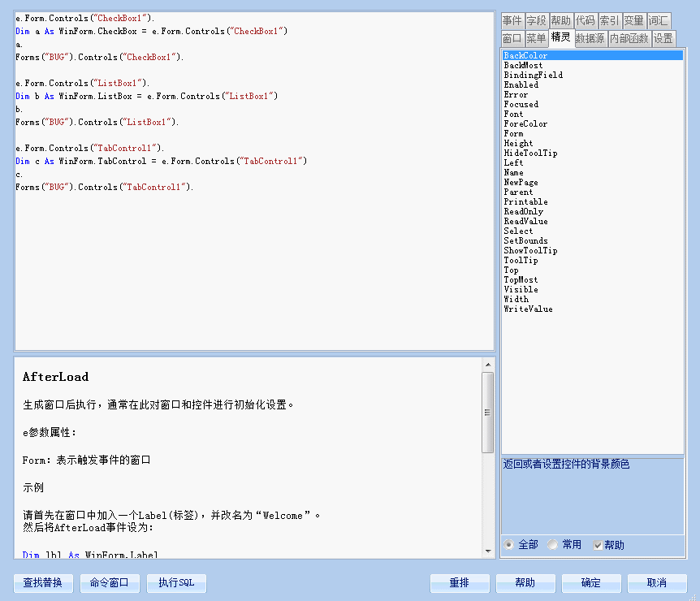Click inside the code editor area
The width and height of the screenshot is (700, 601).
point(253,260)
